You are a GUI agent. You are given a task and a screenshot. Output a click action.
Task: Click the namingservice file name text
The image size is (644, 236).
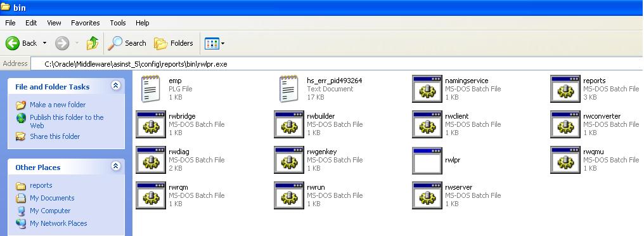(x=467, y=81)
